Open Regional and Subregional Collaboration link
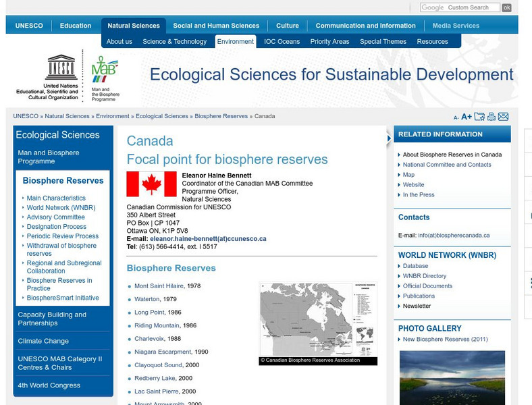 pos(64,267)
